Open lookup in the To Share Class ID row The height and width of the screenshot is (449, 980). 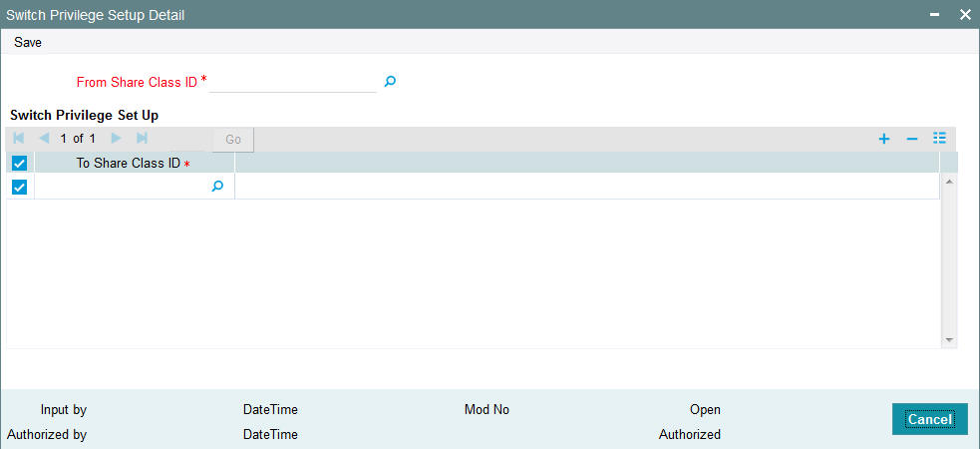tap(217, 186)
